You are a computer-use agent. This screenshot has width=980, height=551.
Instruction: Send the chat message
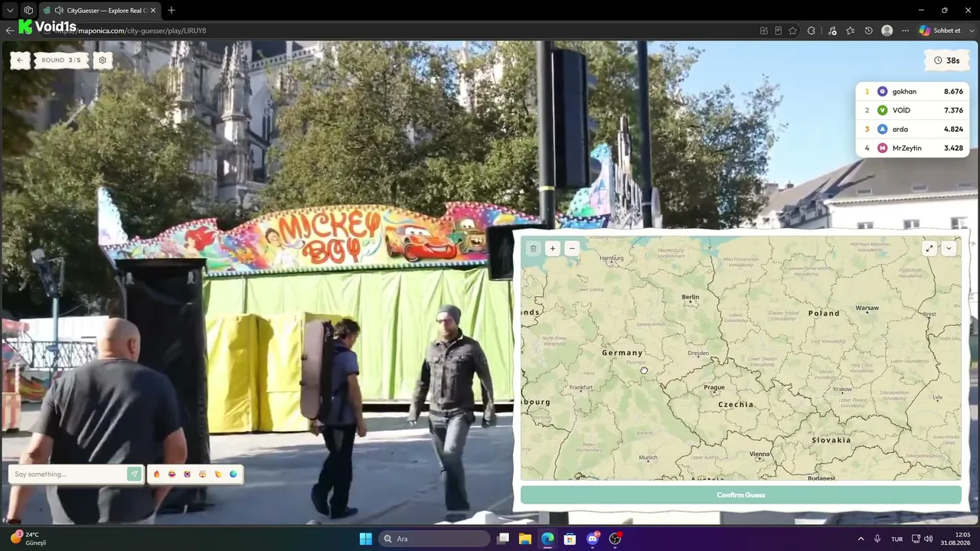[134, 474]
